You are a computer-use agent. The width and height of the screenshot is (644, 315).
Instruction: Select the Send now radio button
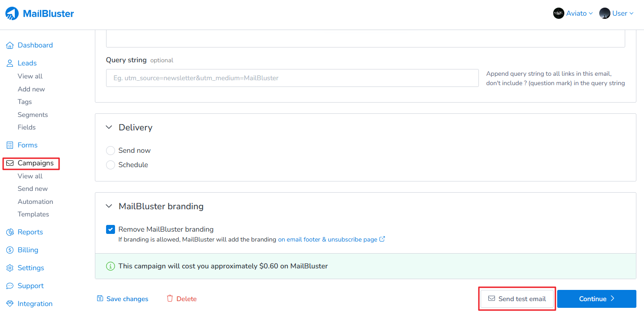[x=111, y=151]
